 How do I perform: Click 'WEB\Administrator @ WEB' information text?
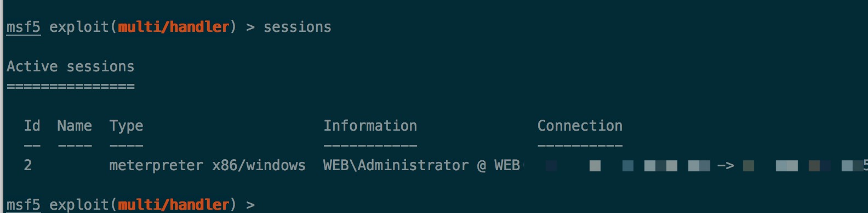coord(421,165)
